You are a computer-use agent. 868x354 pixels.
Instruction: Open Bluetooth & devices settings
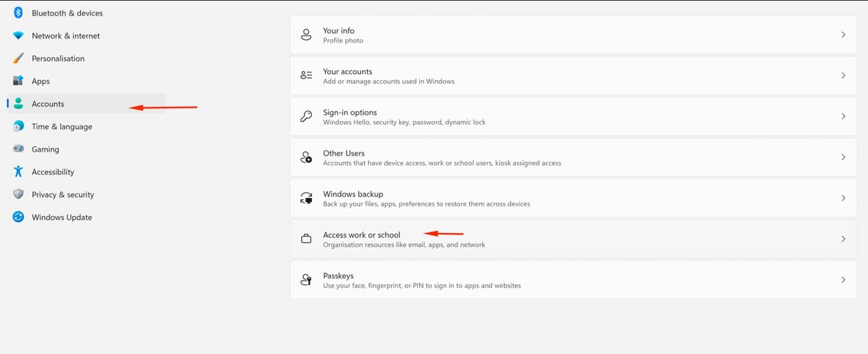67,13
